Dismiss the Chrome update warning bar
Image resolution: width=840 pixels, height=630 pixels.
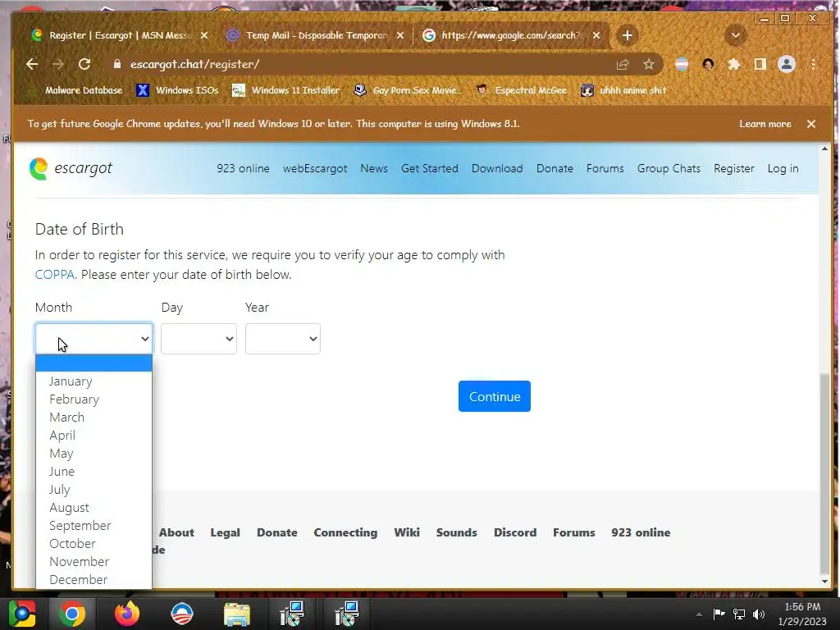(x=811, y=124)
